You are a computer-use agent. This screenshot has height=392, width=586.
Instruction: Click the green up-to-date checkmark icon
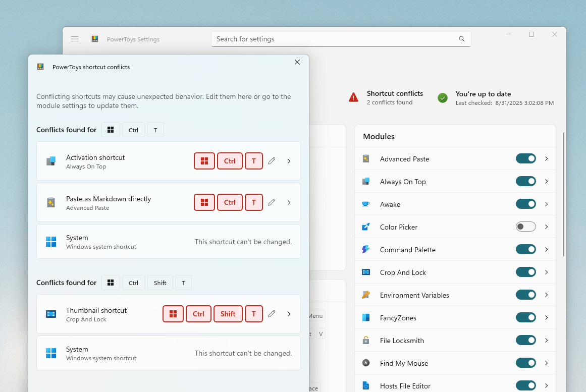(443, 98)
